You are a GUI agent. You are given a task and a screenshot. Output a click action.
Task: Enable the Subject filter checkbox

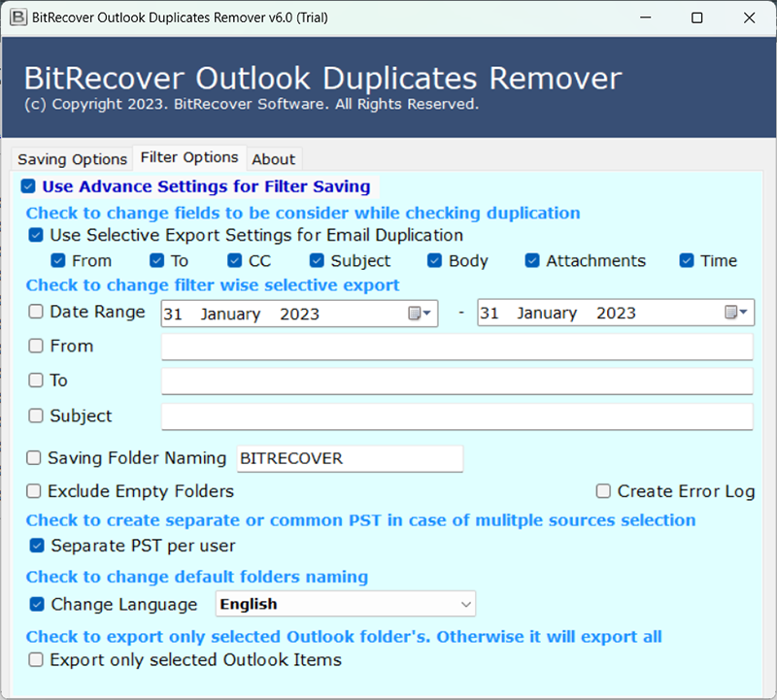click(x=36, y=416)
